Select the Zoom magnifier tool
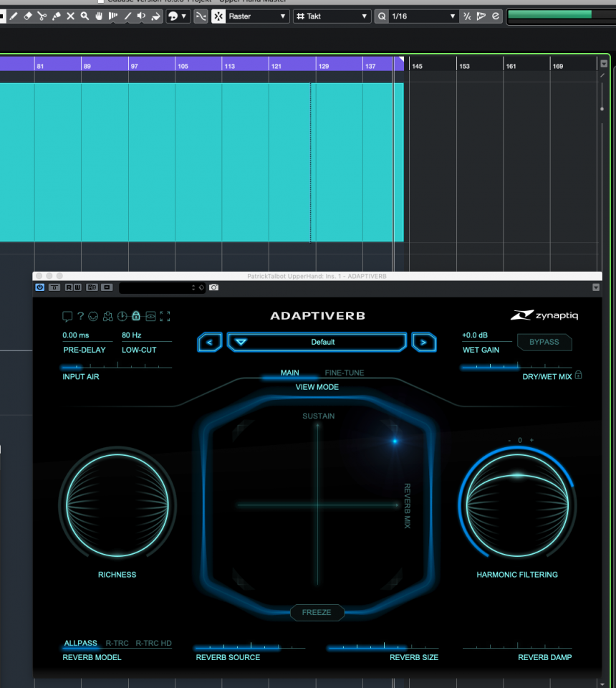This screenshot has height=688, width=616. (x=85, y=16)
